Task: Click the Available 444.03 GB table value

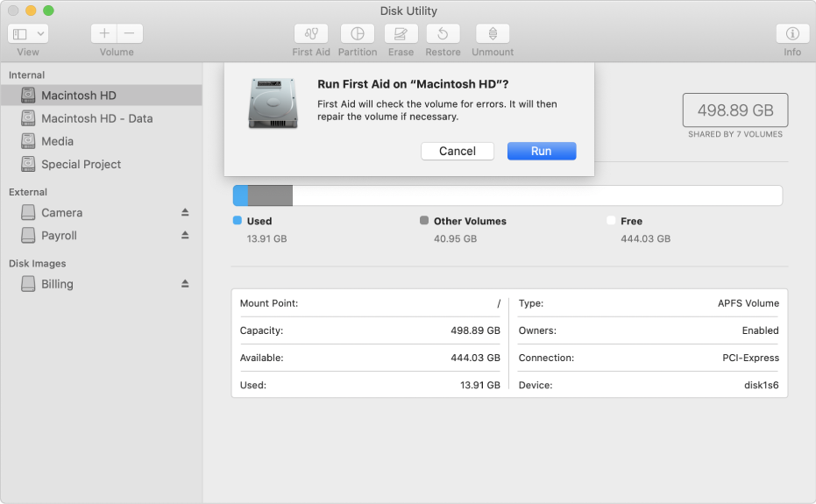Action: [475, 358]
